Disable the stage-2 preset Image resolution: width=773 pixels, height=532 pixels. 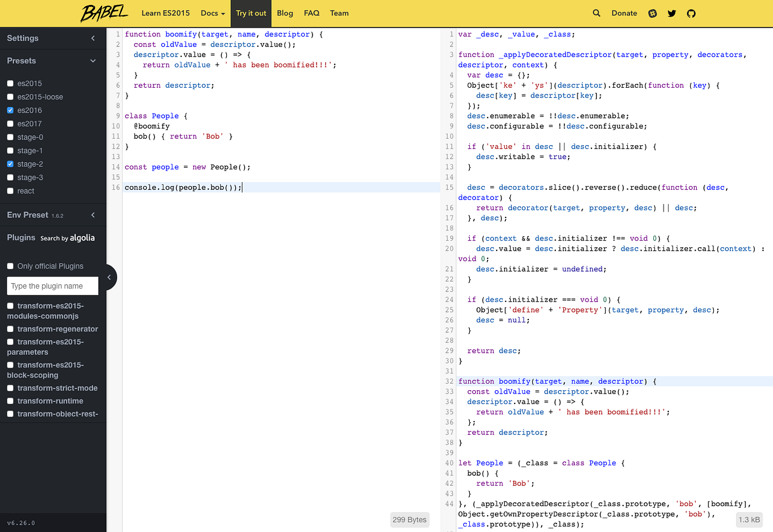click(9, 164)
